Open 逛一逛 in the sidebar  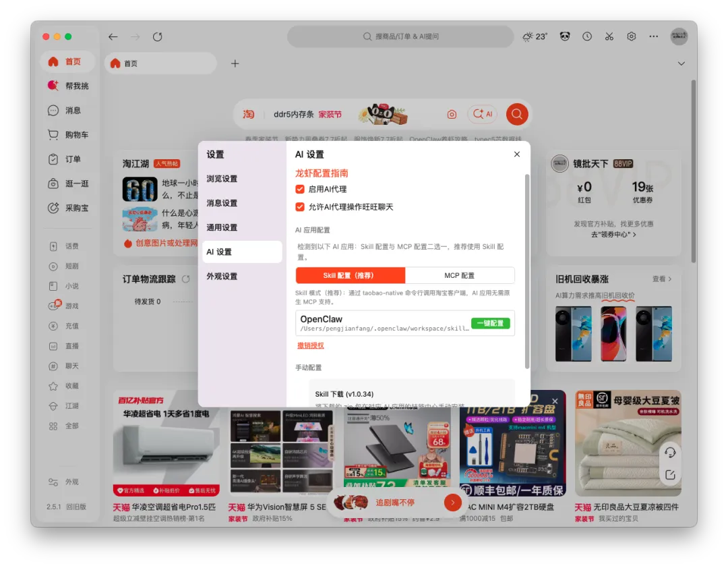pyautogui.click(x=68, y=183)
